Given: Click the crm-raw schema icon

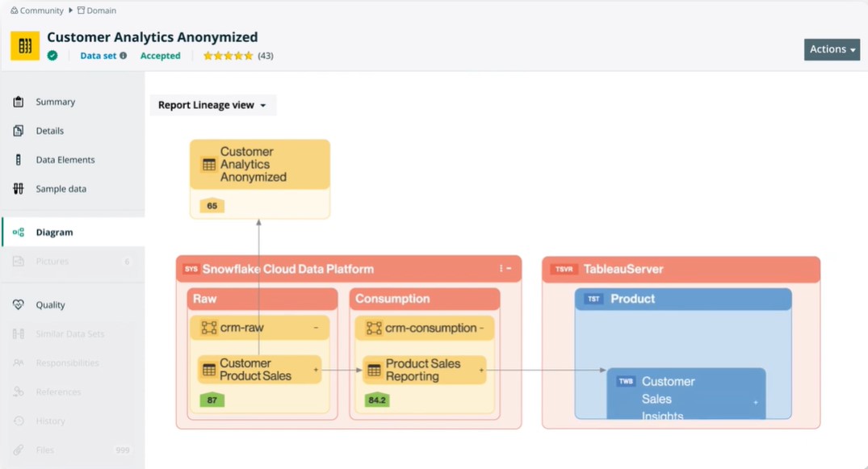Looking at the screenshot, I should point(208,328).
